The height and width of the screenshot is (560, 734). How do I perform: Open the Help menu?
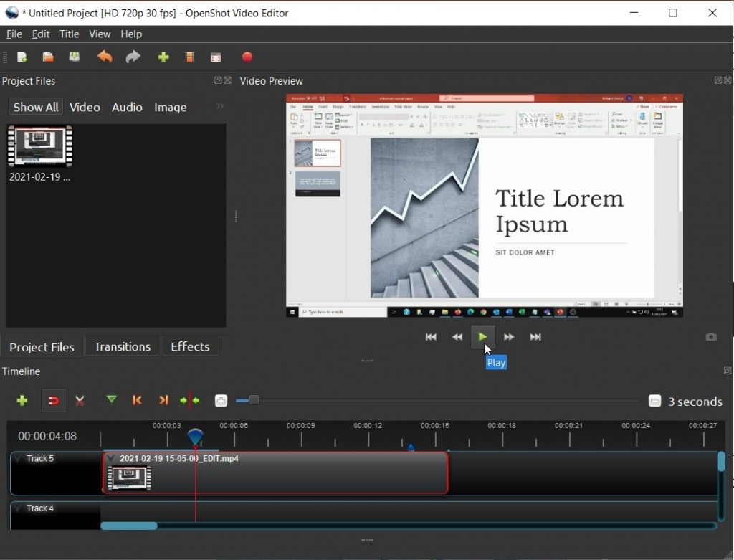click(131, 34)
